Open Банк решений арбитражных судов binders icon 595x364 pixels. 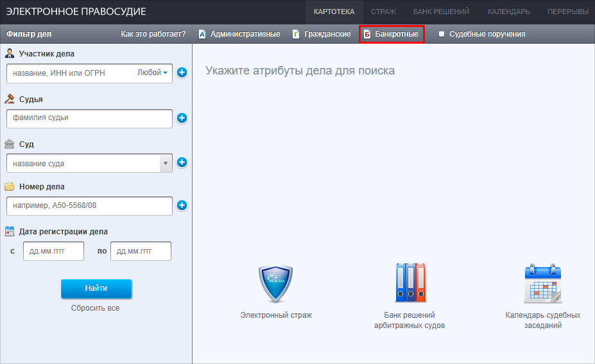pos(410,283)
